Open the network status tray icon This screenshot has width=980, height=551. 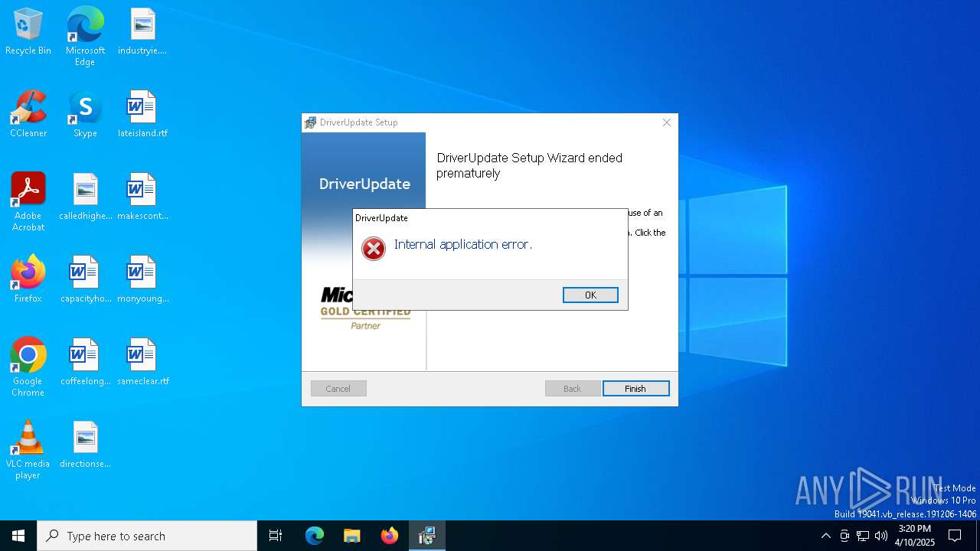[x=863, y=536]
